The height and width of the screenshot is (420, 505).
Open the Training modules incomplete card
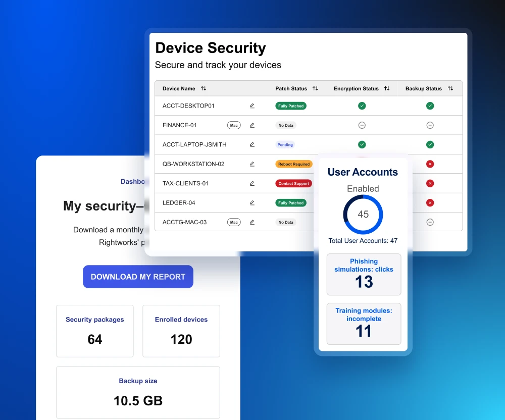tap(364, 324)
